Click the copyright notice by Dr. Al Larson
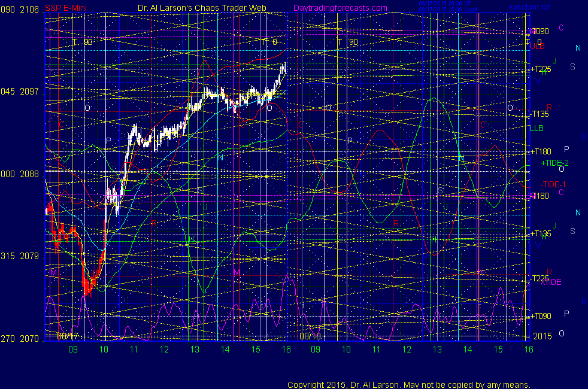Screen dimensions: 588x389 pos(409,385)
